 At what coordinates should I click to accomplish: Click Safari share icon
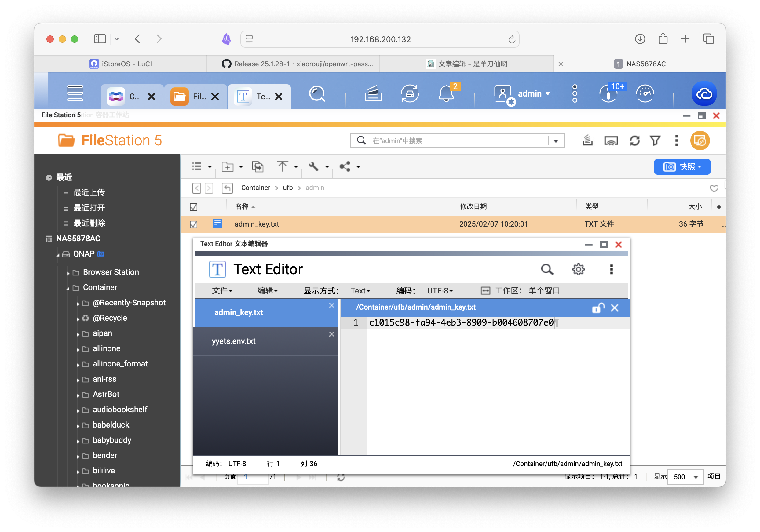pos(663,39)
